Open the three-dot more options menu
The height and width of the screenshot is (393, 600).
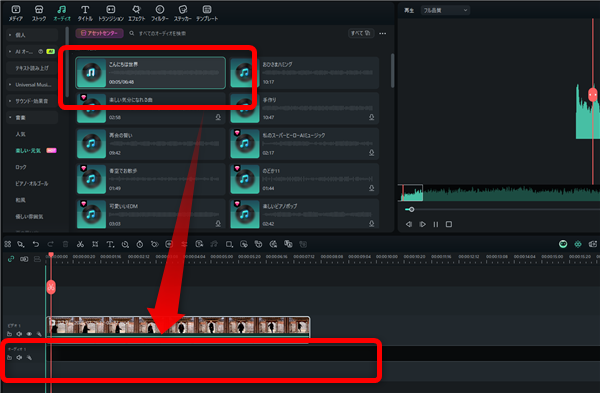pos(382,33)
